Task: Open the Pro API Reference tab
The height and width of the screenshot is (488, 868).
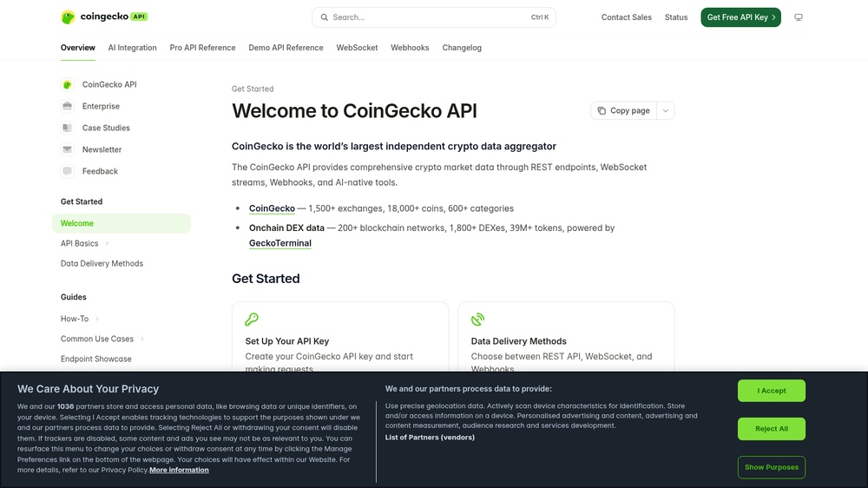Action: pos(202,48)
